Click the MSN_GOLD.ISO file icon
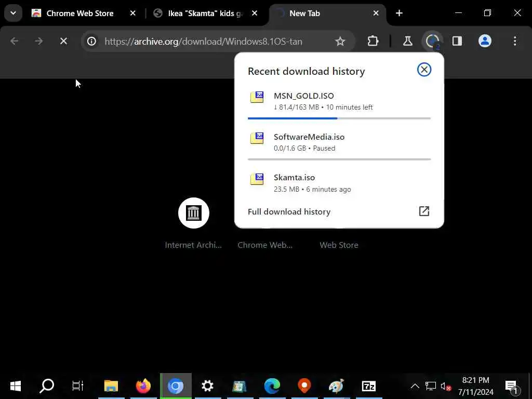The image size is (532, 399). click(x=257, y=97)
